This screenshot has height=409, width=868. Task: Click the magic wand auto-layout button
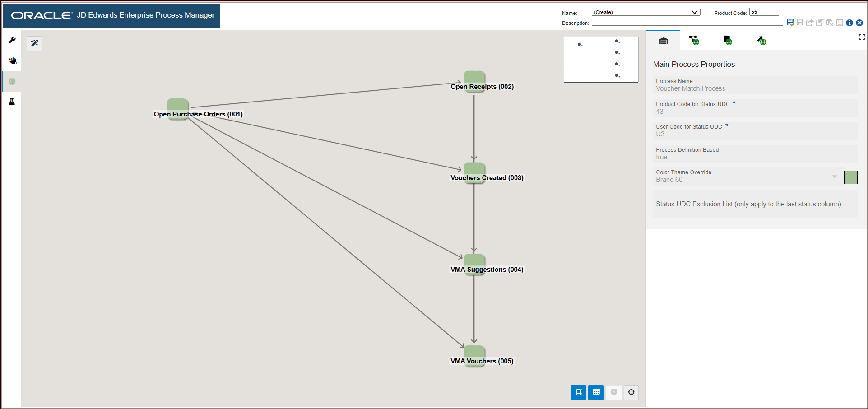click(x=34, y=43)
